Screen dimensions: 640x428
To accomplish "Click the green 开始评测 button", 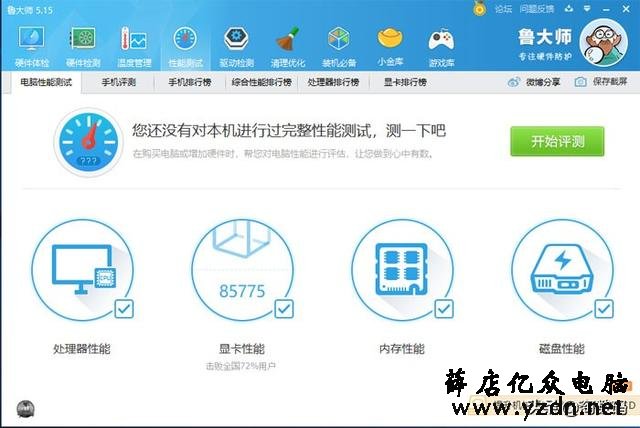I will 557,142.
